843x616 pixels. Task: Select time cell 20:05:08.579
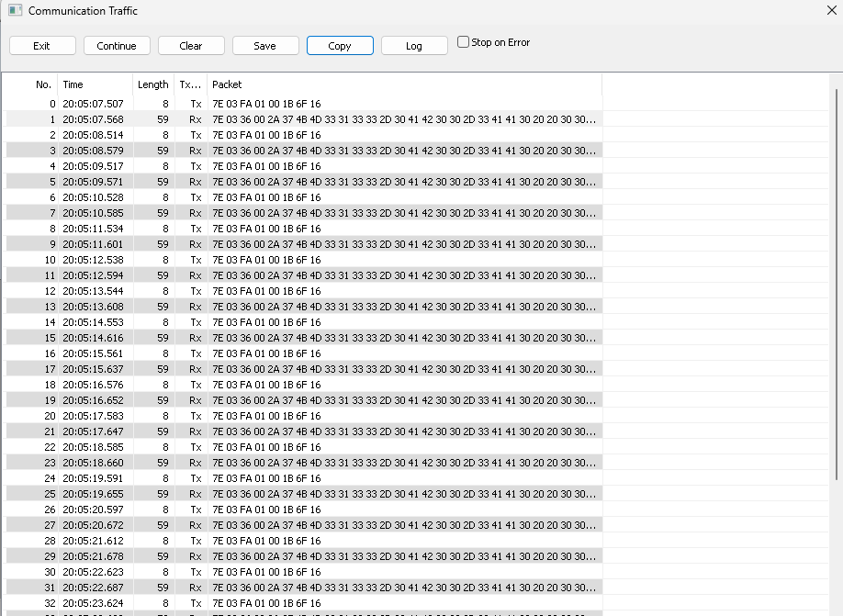point(93,151)
